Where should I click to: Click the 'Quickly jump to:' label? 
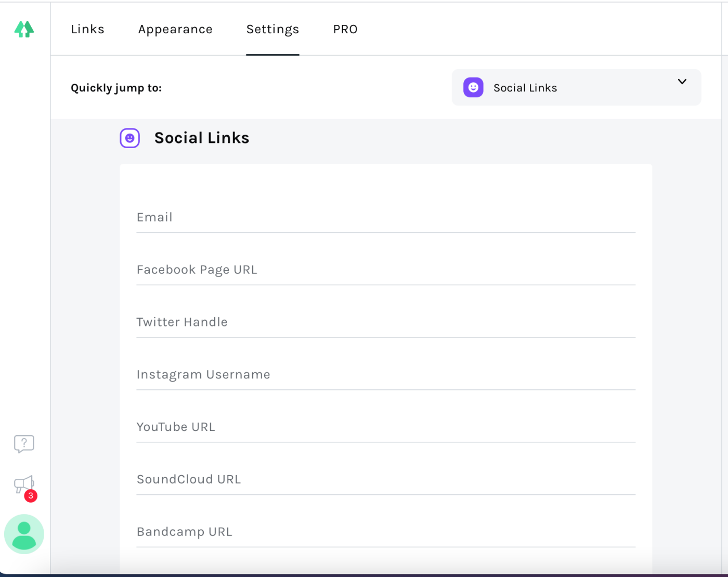coord(116,88)
